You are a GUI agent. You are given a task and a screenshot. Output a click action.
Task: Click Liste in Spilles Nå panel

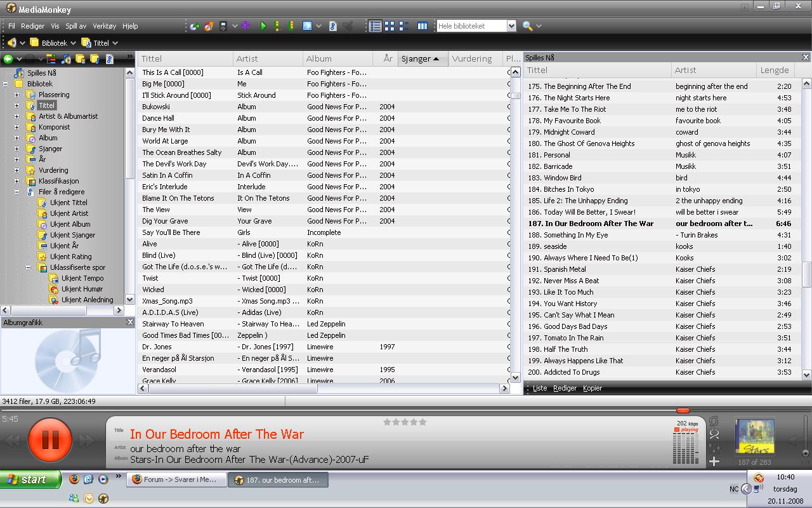[540, 388]
